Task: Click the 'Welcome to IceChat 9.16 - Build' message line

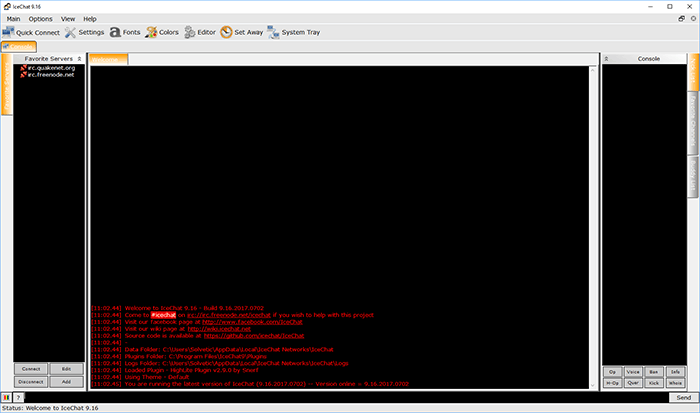Action: (x=178, y=308)
